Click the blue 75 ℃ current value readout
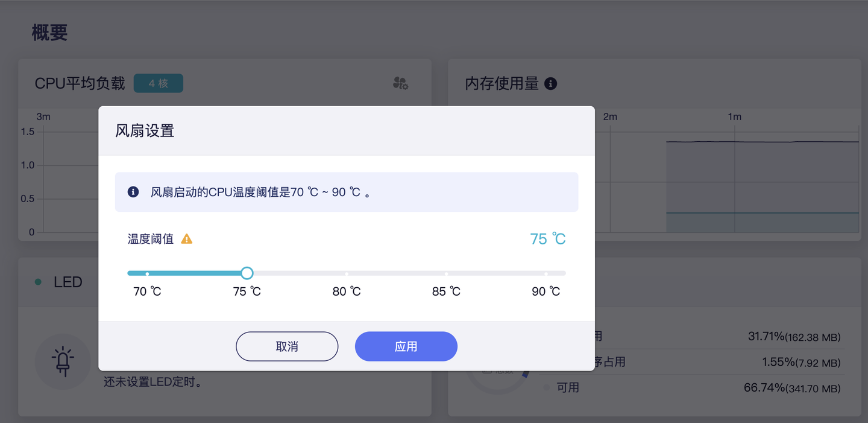 (547, 239)
